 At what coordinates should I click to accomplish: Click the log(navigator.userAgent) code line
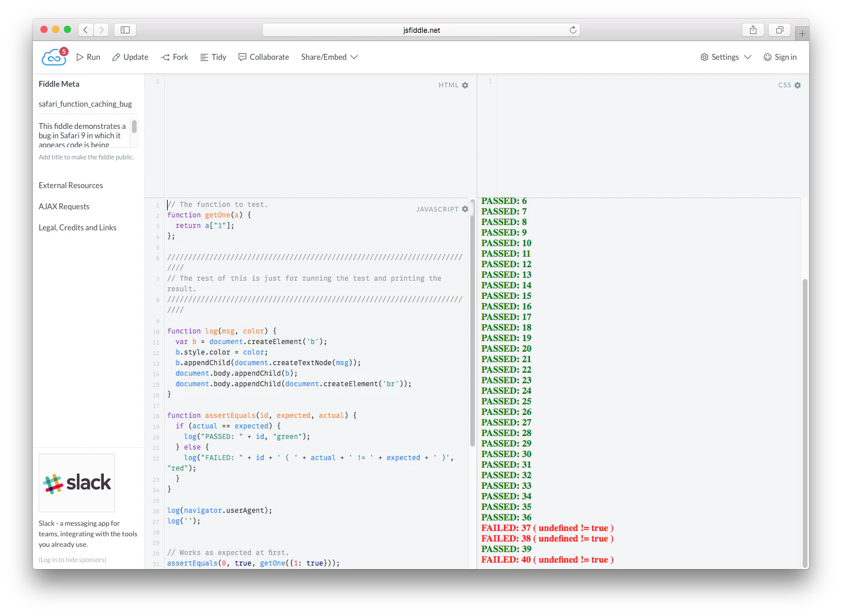[220, 511]
